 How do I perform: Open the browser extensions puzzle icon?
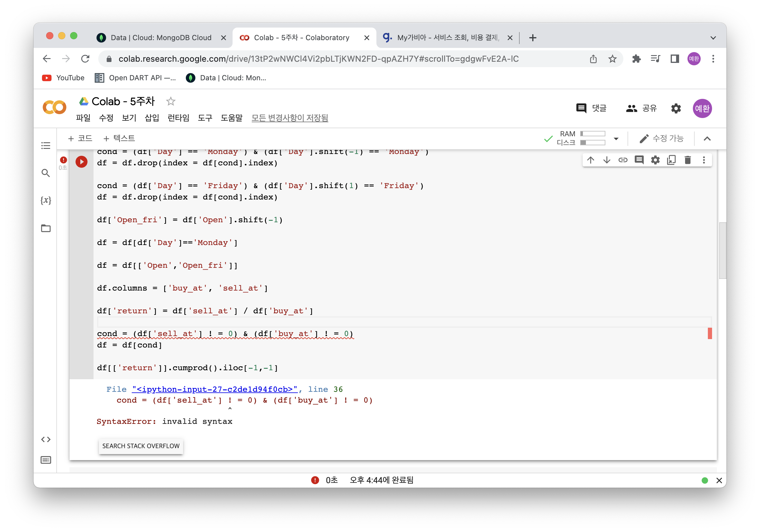pyautogui.click(x=636, y=59)
